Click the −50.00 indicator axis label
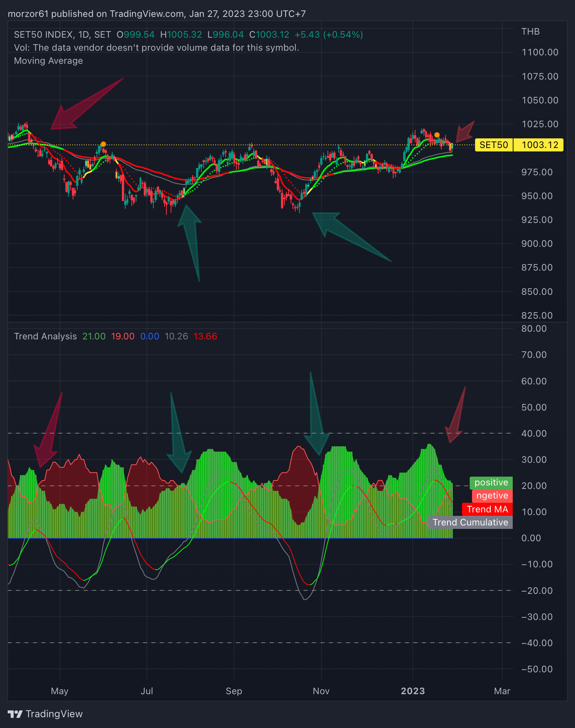The image size is (575, 728). 537,669
